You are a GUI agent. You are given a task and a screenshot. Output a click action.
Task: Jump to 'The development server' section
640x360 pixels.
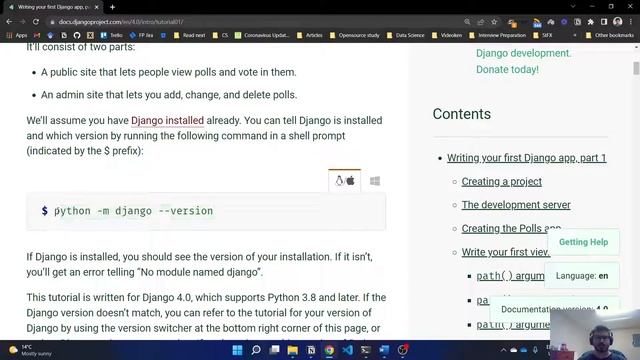[x=516, y=205]
